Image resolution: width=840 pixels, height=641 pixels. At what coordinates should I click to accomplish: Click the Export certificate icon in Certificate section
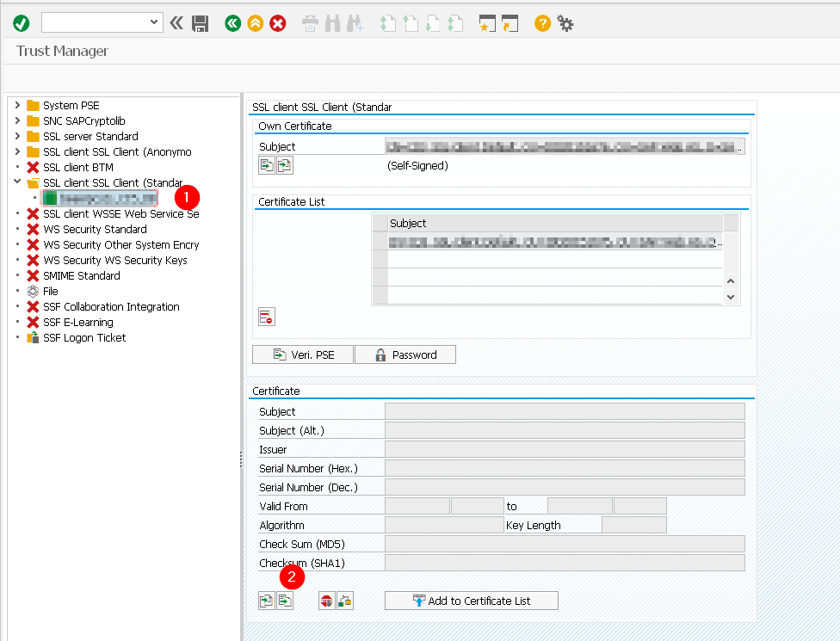click(285, 601)
